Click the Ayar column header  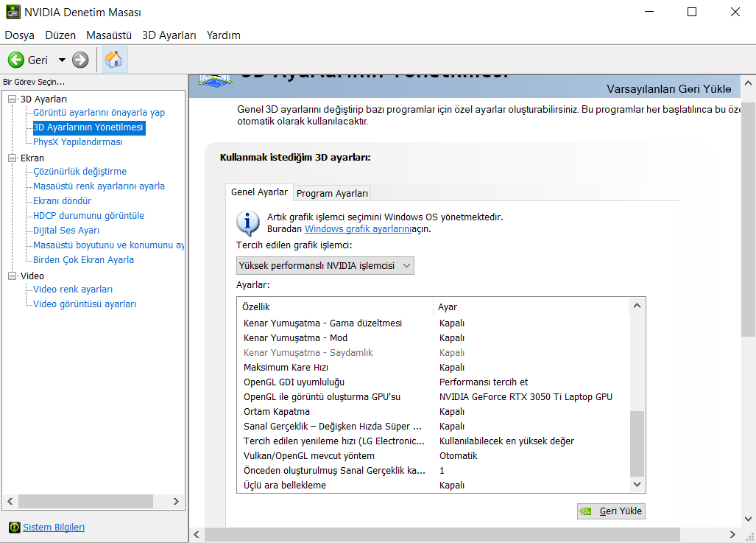tap(531, 306)
